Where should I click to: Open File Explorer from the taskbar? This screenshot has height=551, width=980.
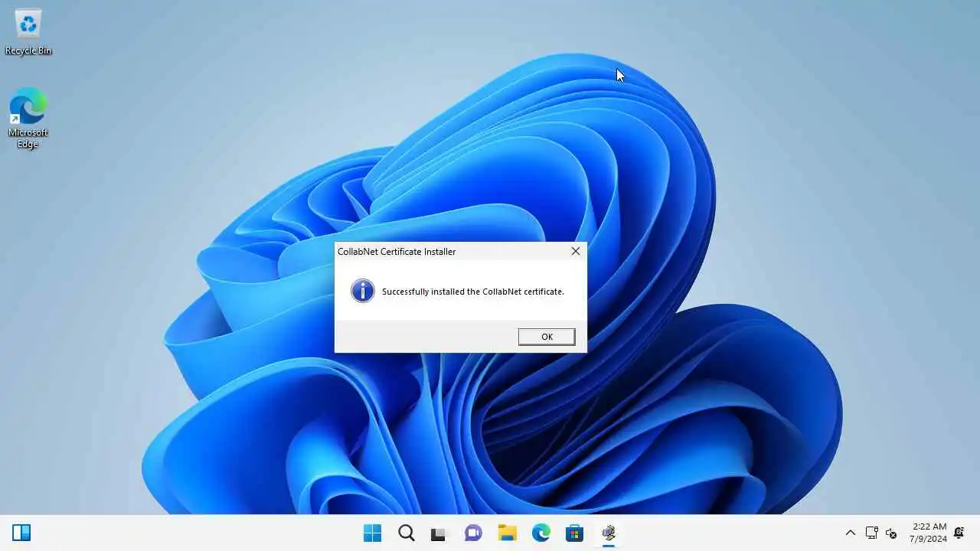507,533
